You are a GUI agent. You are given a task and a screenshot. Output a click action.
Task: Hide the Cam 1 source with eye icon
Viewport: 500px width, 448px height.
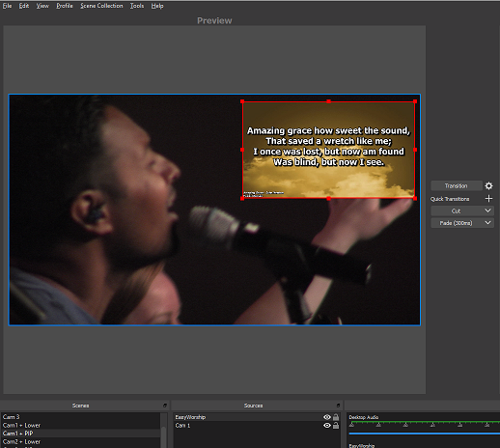[327, 426]
